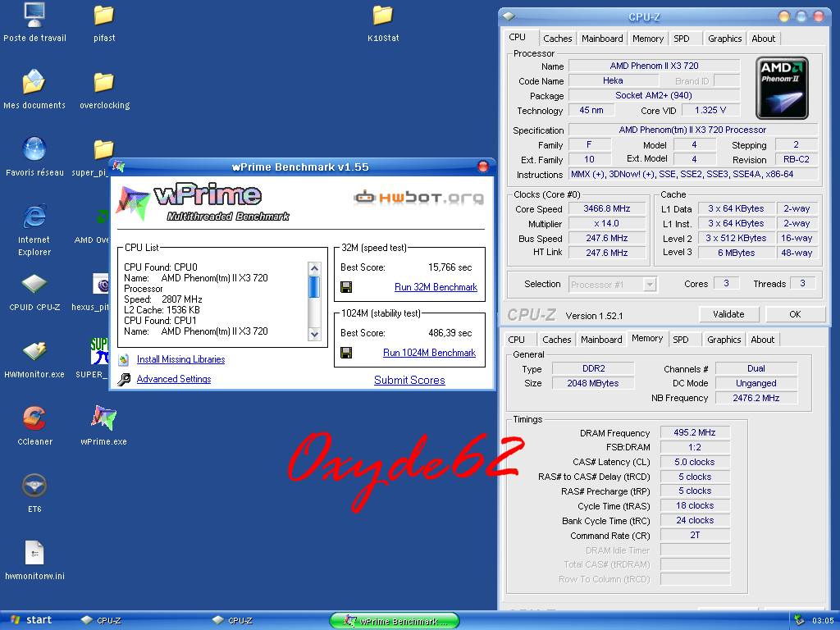Click the save icon for the 32M score
The width and height of the screenshot is (840, 630).
click(x=346, y=287)
